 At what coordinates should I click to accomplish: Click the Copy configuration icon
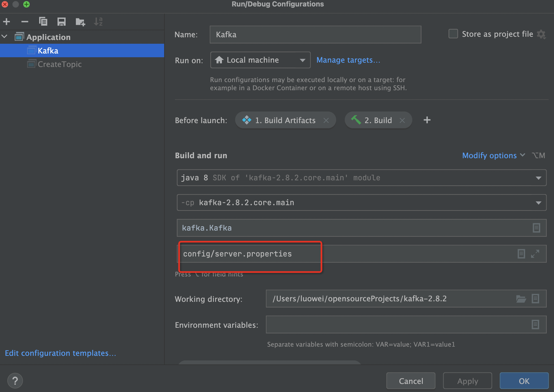point(43,21)
